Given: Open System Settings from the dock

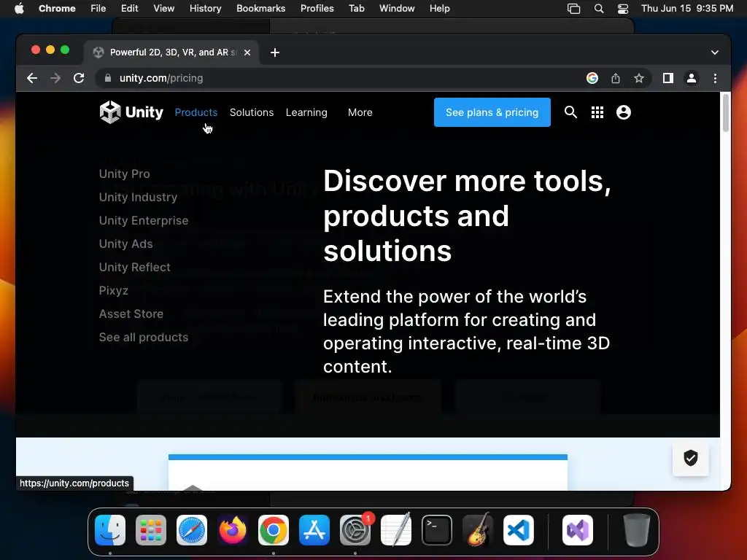Looking at the screenshot, I should coord(355,530).
